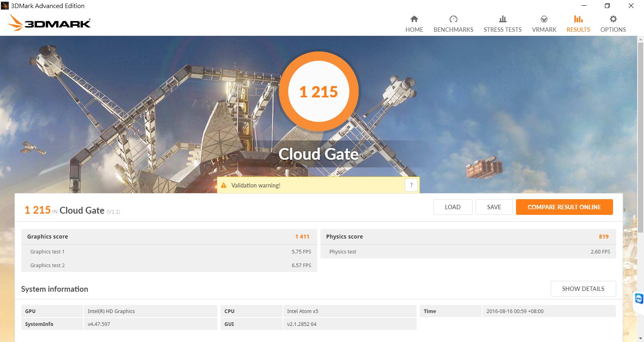Viewport: 644px width, 342px height.
Task: Close the 3DMark window
Action: [631, 6]
